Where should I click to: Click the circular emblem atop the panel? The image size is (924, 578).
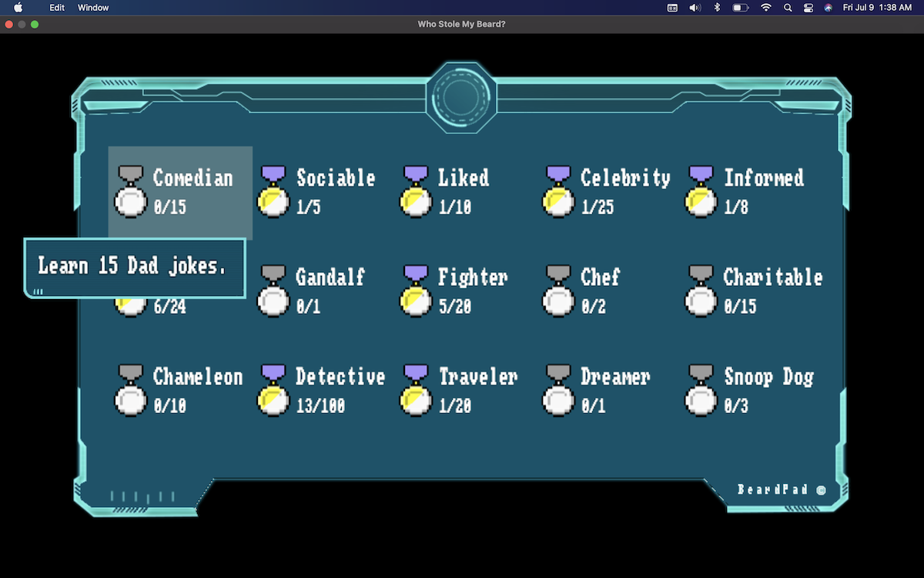pyautogui.click(x=460, y=98)
